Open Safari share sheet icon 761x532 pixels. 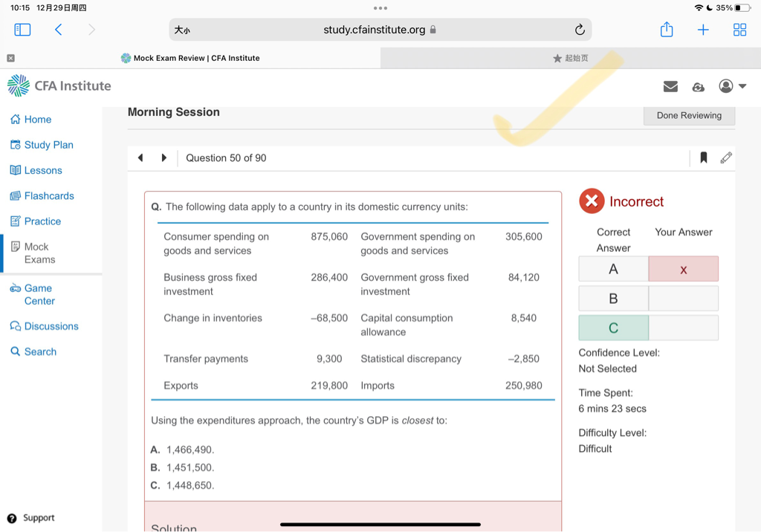click(667, 30)
